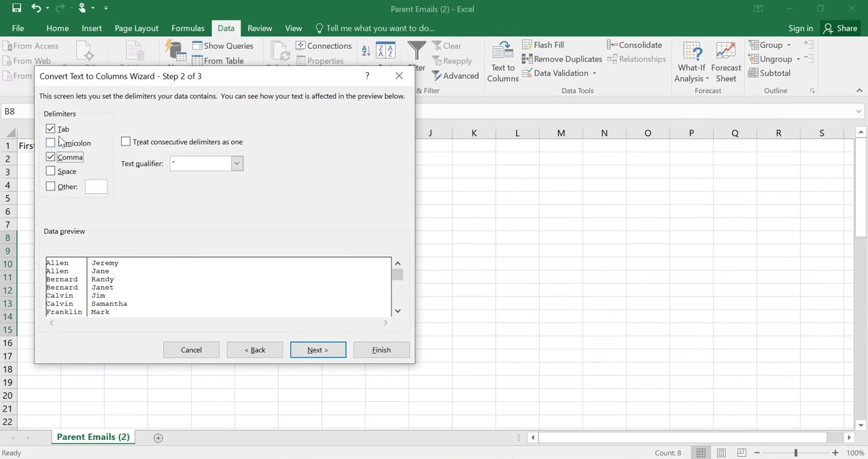Enable the Space delimiter checkbox

tap(50, 171)
